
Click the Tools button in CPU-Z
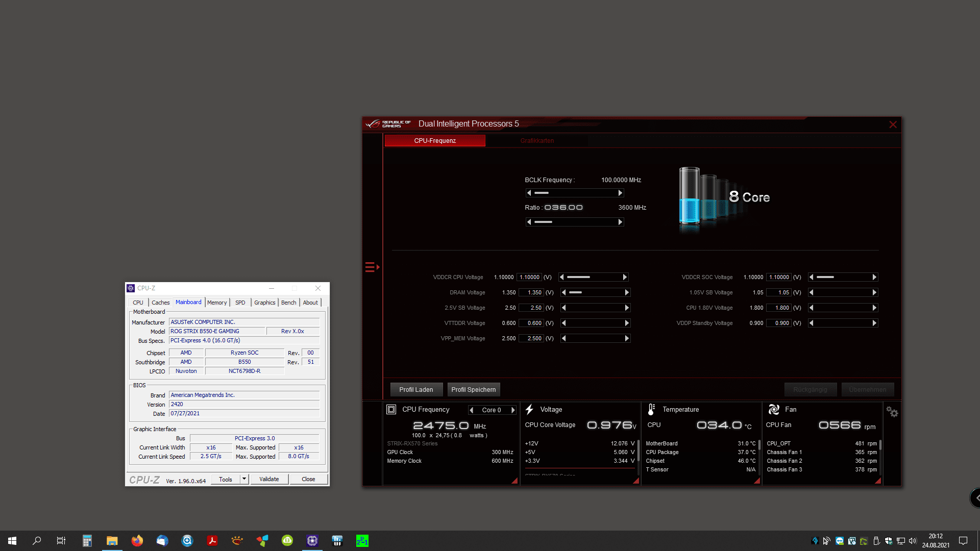[x=225, y=479]
